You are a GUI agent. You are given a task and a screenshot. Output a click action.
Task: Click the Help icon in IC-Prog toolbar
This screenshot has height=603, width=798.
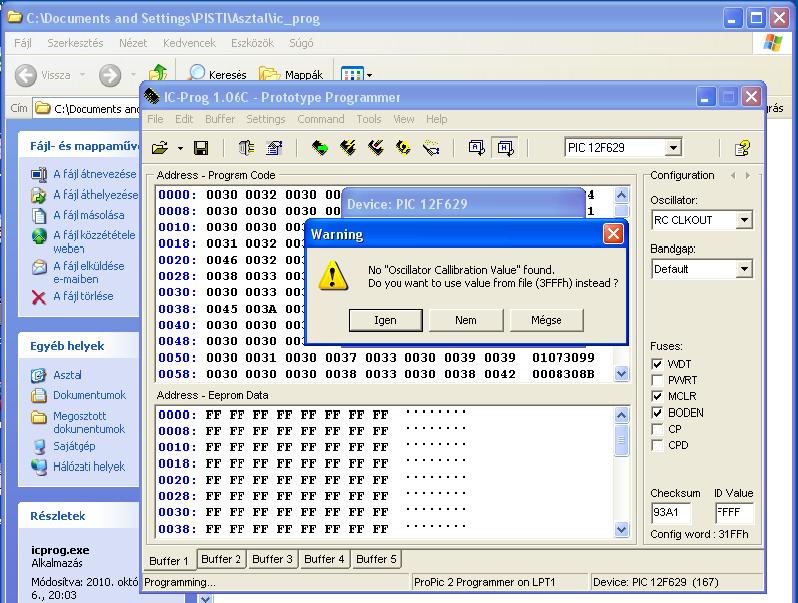(x=743, y=148)
